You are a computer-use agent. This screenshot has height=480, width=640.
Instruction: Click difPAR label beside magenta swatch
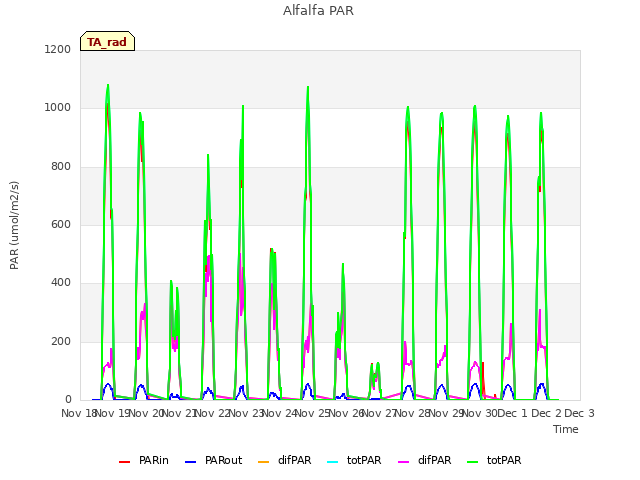[434, 460]
